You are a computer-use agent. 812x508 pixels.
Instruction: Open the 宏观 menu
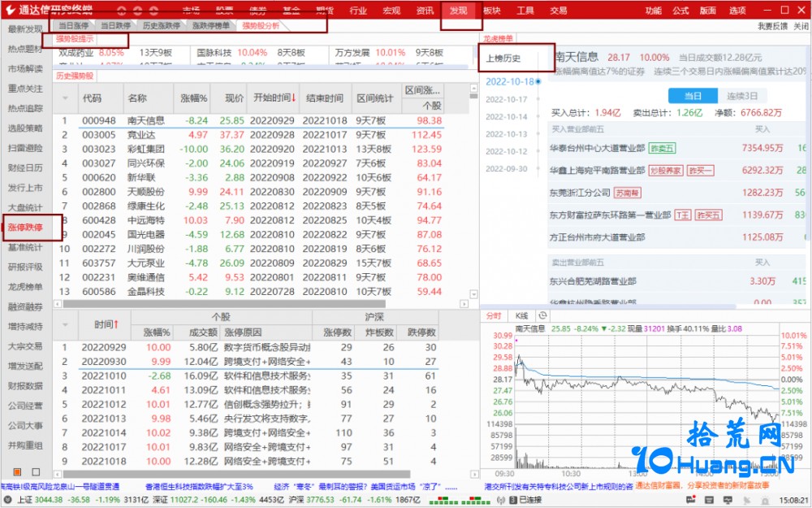[391, 11]
